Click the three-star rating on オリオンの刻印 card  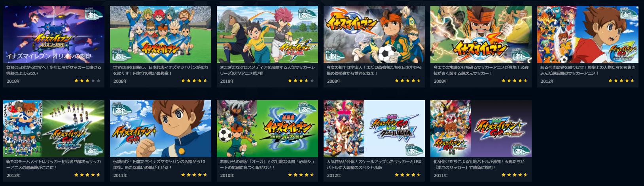coord(87,81)
